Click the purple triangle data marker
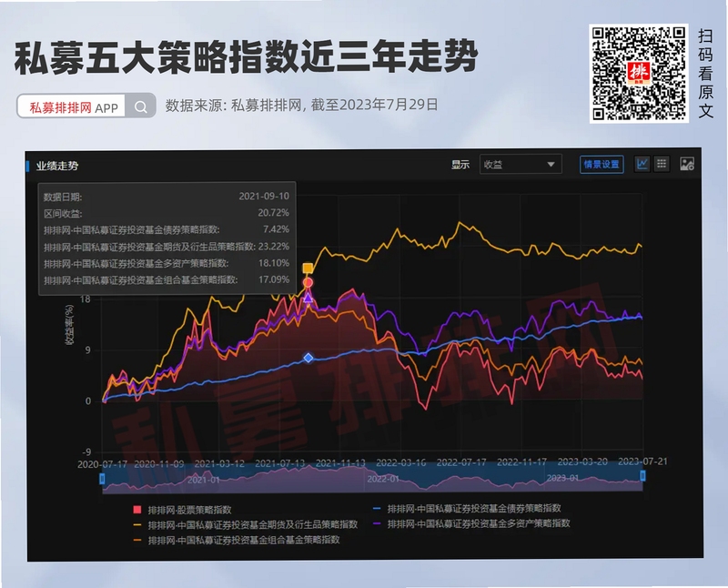Viewport: 728px width, 588px height. coord(308,298)
